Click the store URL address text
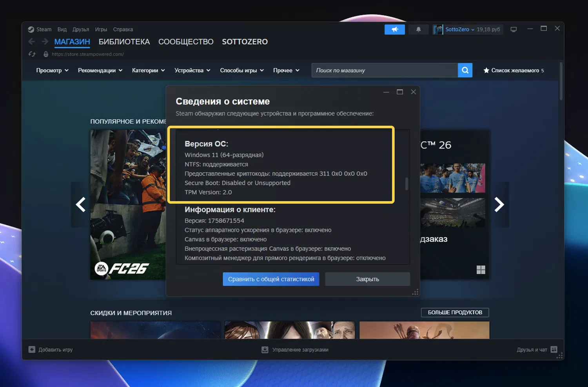588x387 pixels. [88, 54]
